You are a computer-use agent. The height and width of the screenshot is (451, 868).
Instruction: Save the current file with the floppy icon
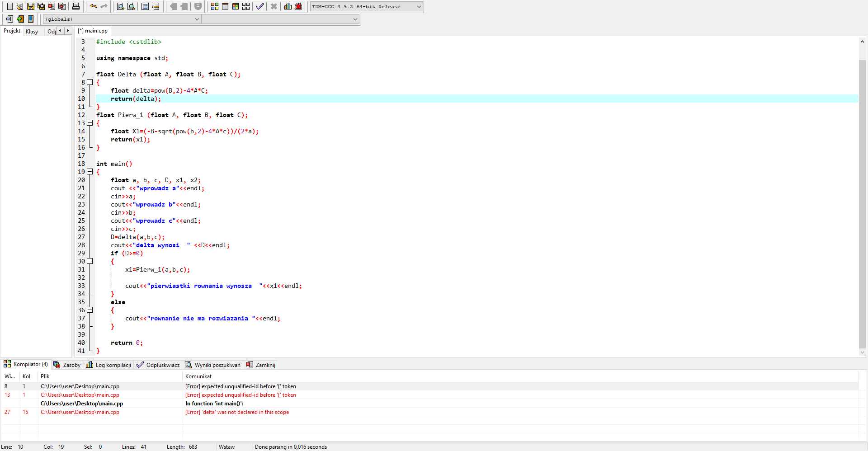[31, 6]
